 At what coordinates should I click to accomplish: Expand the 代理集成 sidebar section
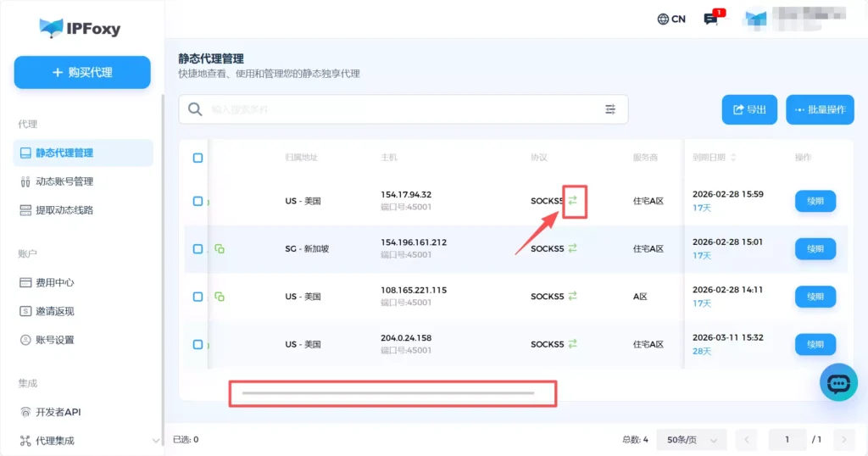click(x=155, y=441)
